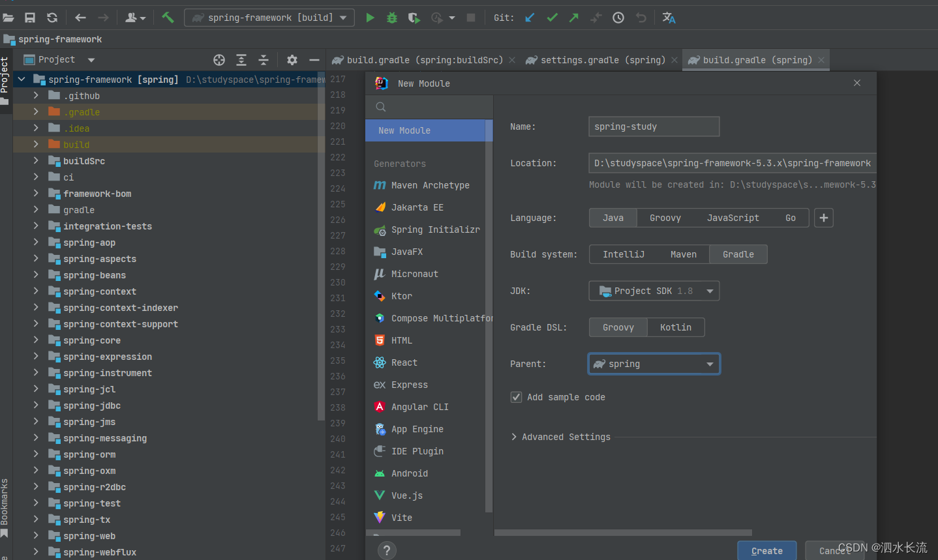Navigate back with the left arrow icon
The height and width of the screenshot is (560, 938).
pos(80,18)
